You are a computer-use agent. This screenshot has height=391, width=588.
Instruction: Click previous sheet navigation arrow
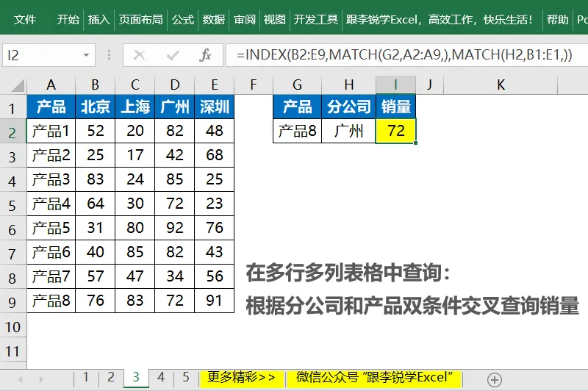21,379
